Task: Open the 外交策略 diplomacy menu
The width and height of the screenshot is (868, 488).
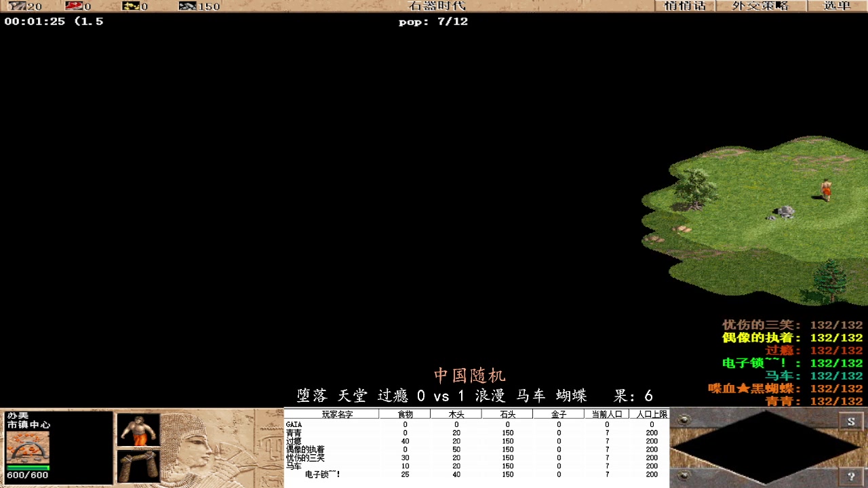Action: 760,6
